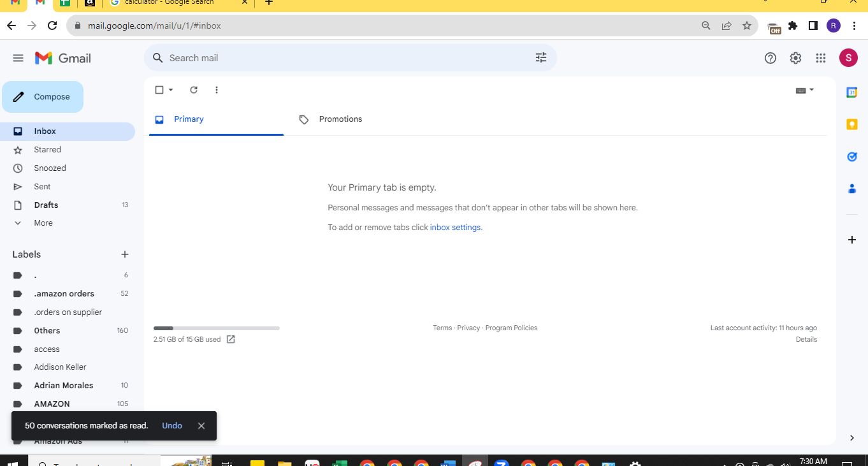Open the Program Policies link
The height and width of the screenshot is (466, 868).
click(511, 328)
